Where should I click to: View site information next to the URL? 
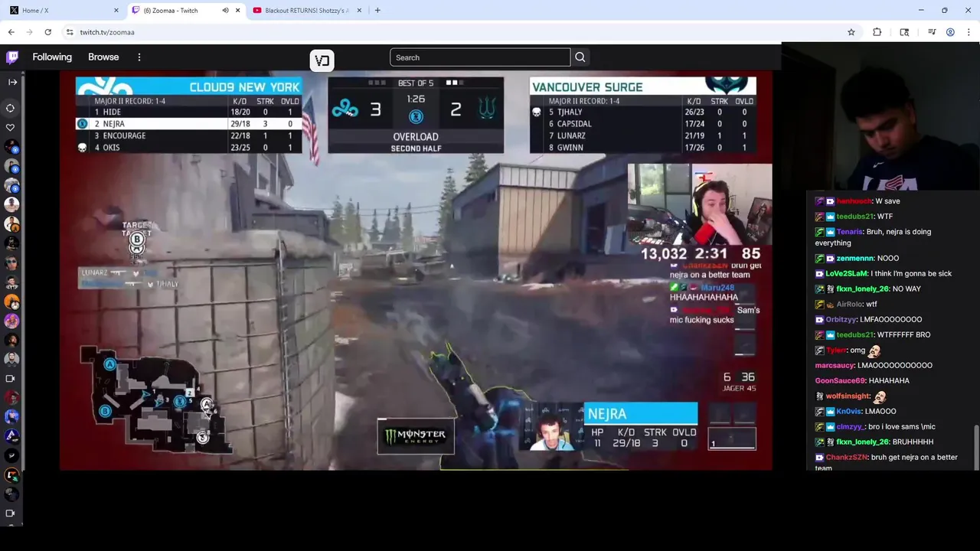[70, 32]
